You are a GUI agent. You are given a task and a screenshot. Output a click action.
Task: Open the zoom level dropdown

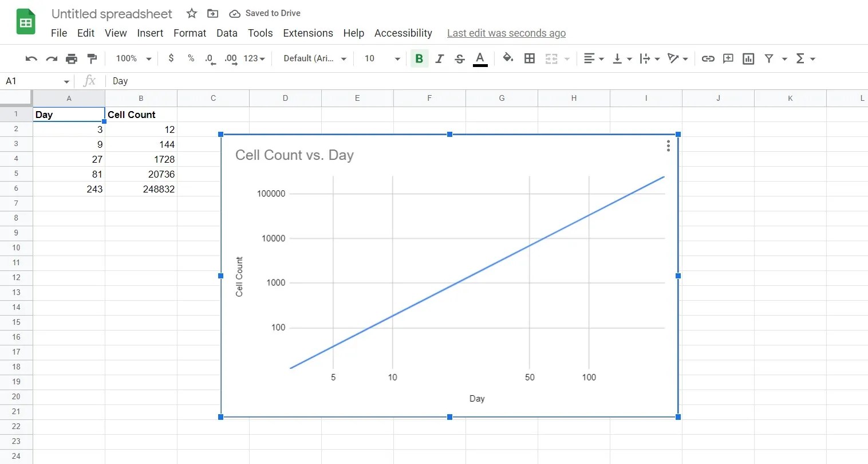132,58
